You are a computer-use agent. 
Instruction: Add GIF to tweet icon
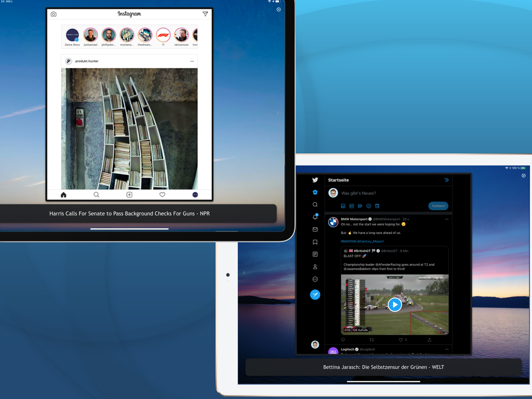[x=352, y=206]
